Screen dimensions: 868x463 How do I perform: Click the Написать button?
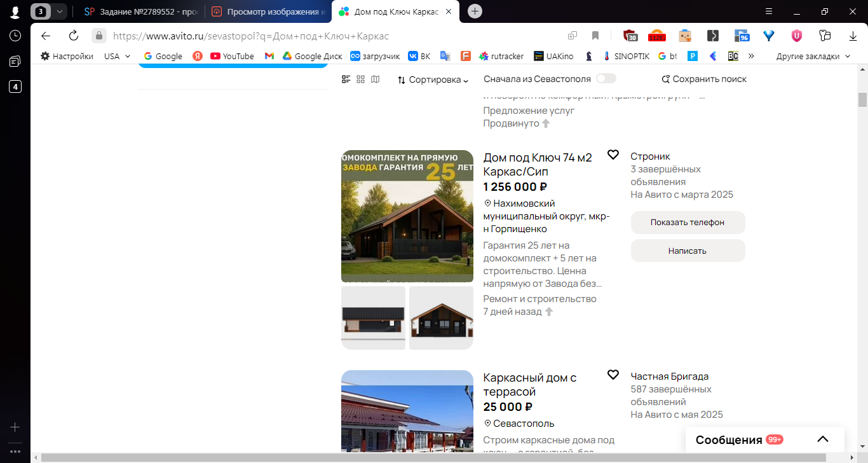(688, 251)
